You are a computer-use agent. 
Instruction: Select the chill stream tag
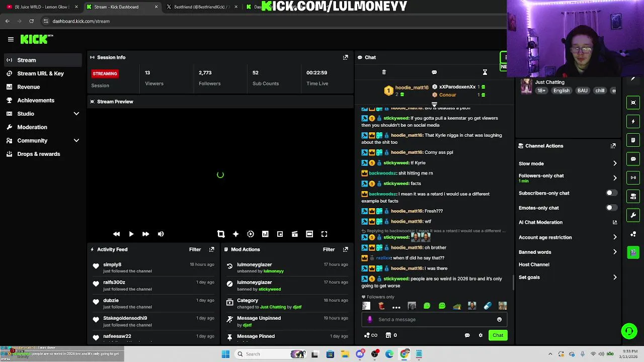600,90
